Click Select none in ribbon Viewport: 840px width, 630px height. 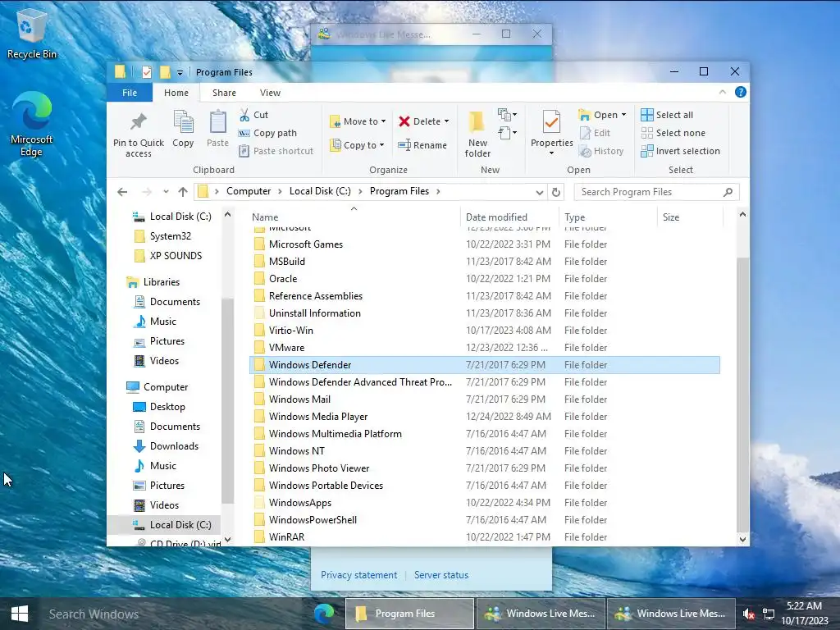673,133
